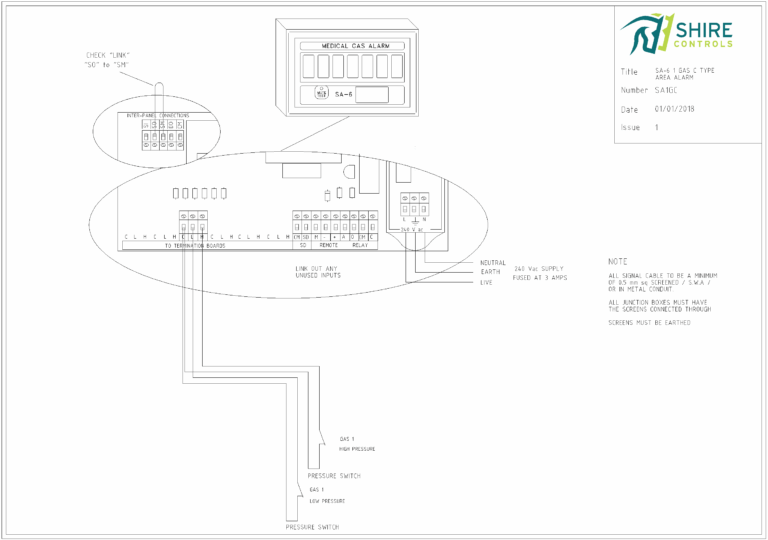The image size is (768, 540).
Task: Click the blank rectangle right of SA-6 label
Action: 372,94
